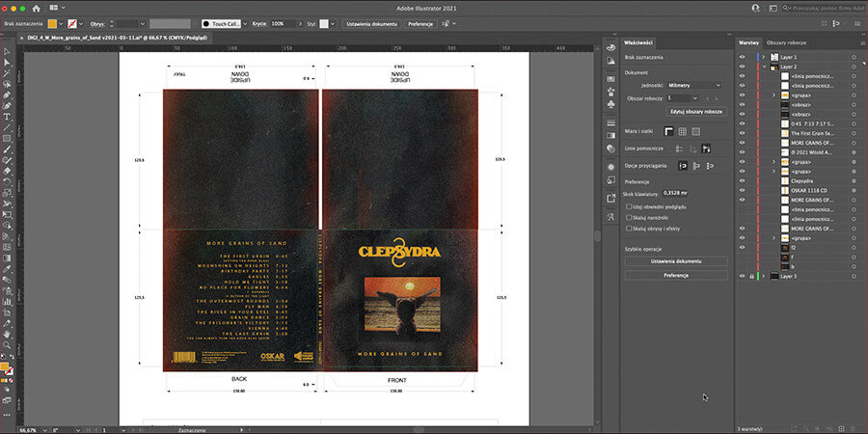
Task: Click the Skok klawiatury value field
Action: point(675,193)
